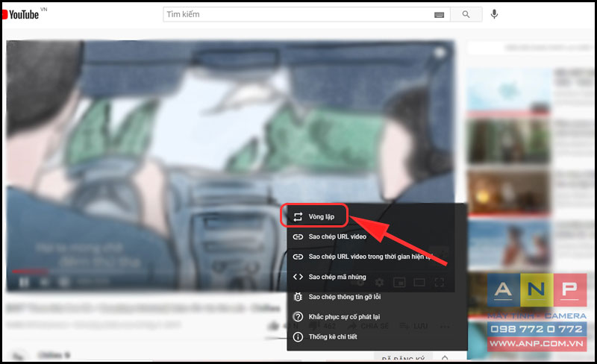Select Sao chép mã nhúng
Screen dimensions: 597x364
(x=377, y=277)
